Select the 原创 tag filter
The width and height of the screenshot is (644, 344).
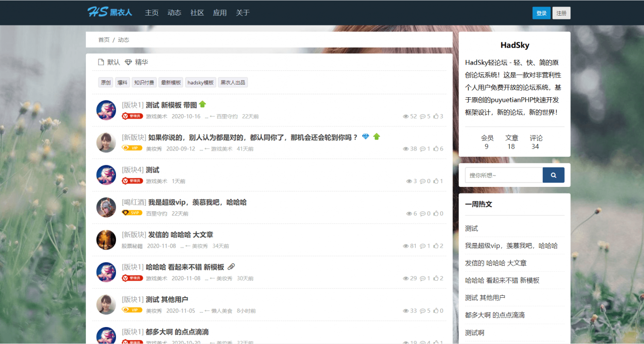tap(106, 83)
